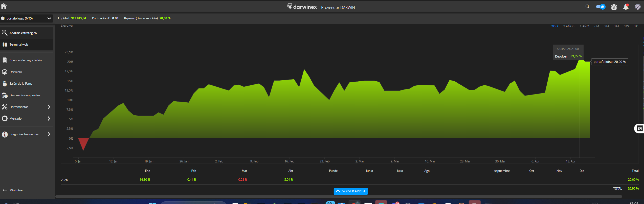Select the 3M time range
The height and width of the screenshot is (204, 644).
606,26
